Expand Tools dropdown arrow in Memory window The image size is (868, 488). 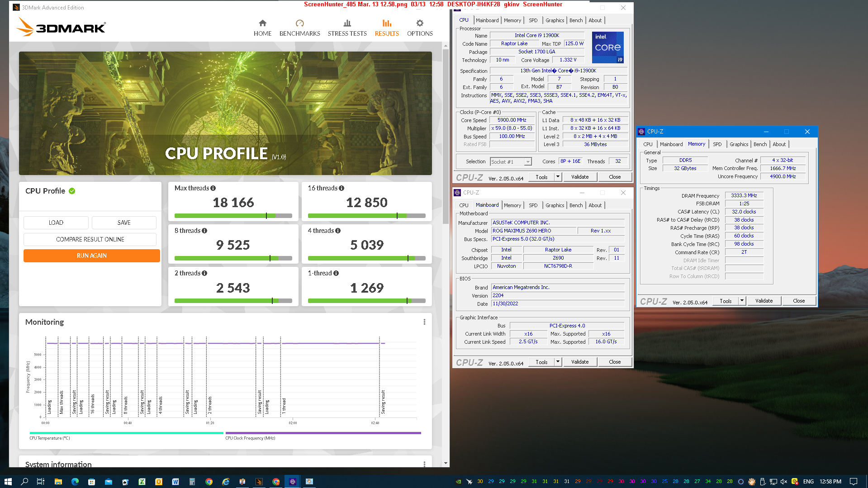742,301
